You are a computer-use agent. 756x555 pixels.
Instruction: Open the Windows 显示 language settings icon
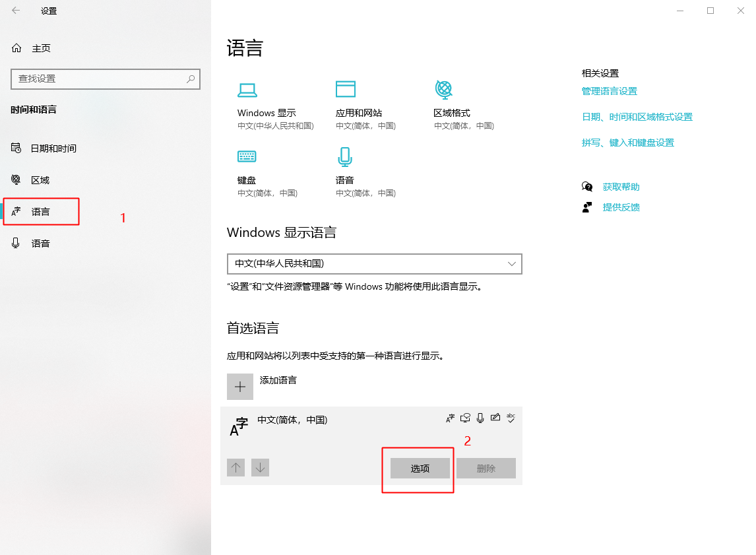click(x=247, y=89)
